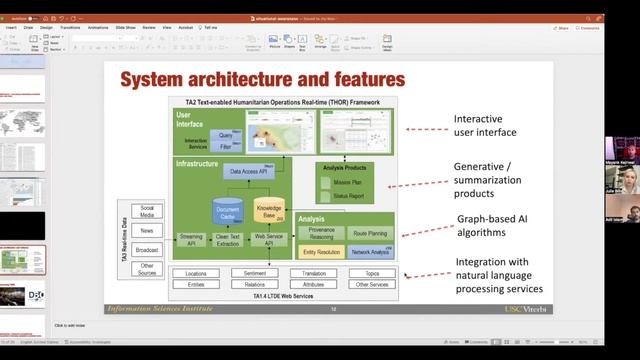Click the Save icon in quick access toolbar

(x=53, y=19)
